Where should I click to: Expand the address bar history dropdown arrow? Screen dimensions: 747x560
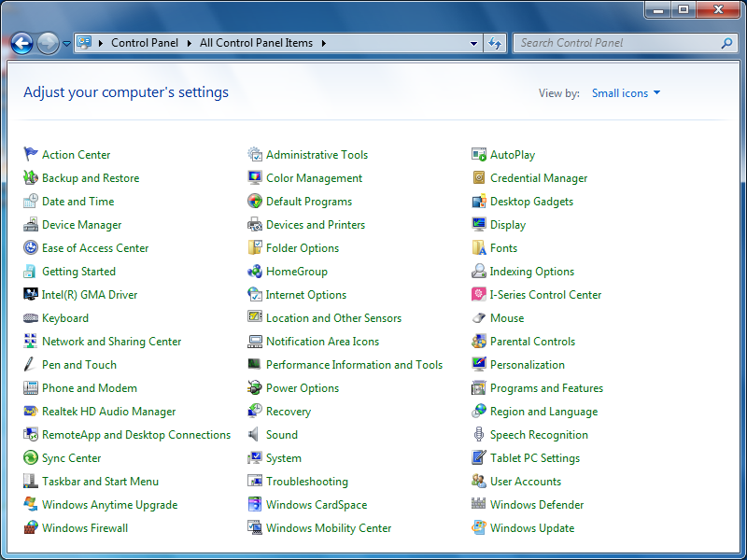(x=473, y=43)
